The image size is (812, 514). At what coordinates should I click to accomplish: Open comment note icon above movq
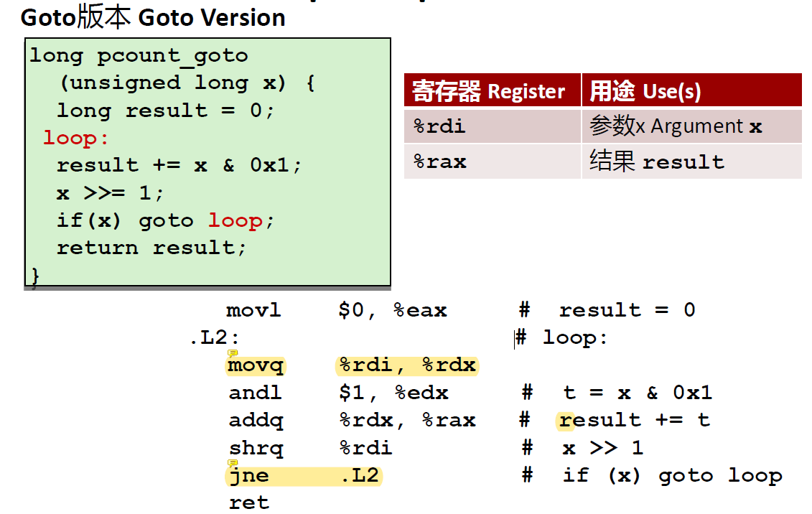233,353
